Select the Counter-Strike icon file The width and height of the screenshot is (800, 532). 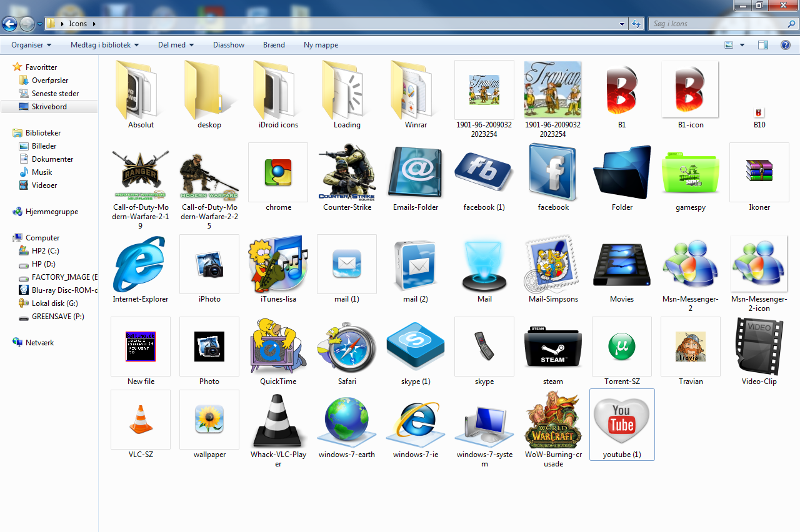347,172
